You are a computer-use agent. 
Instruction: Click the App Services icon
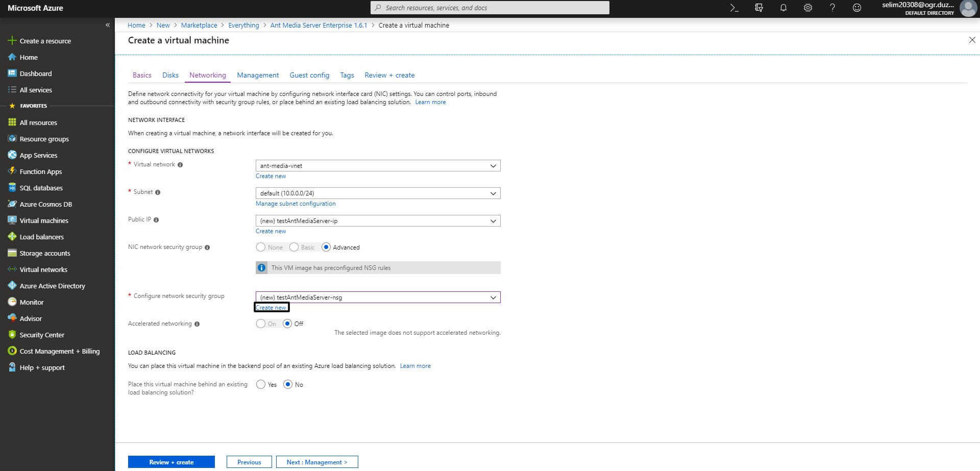click(x=12, y=155)
